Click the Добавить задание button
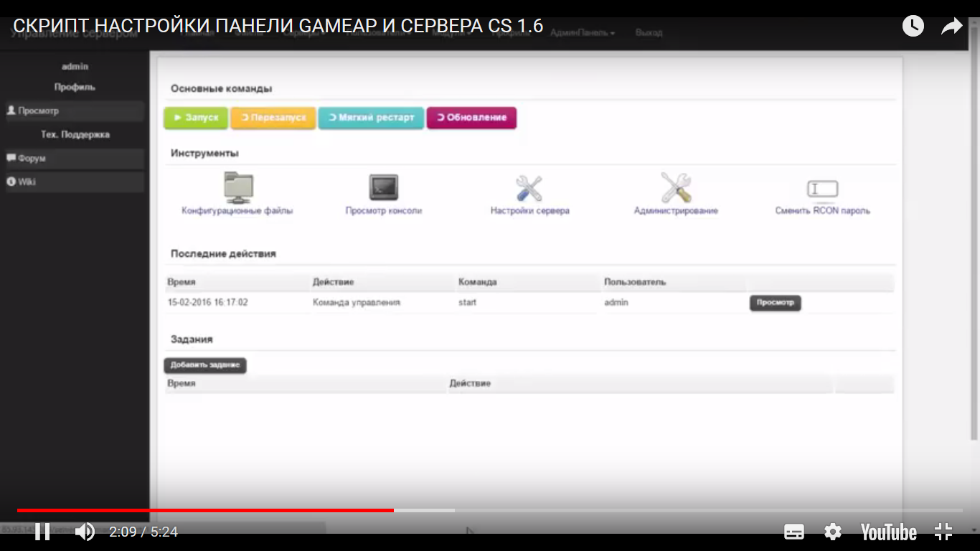The image size is (980, 551). coord(205,365)
